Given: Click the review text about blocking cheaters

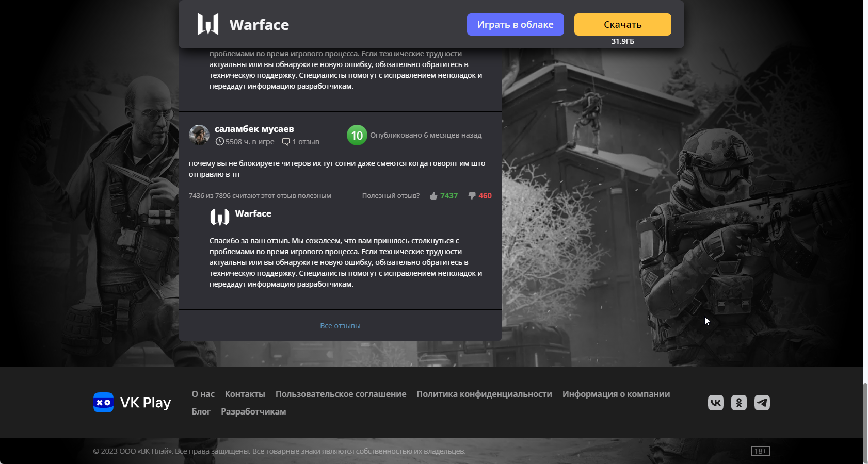Looking at the screenshot, I should (x=337, y=169).
